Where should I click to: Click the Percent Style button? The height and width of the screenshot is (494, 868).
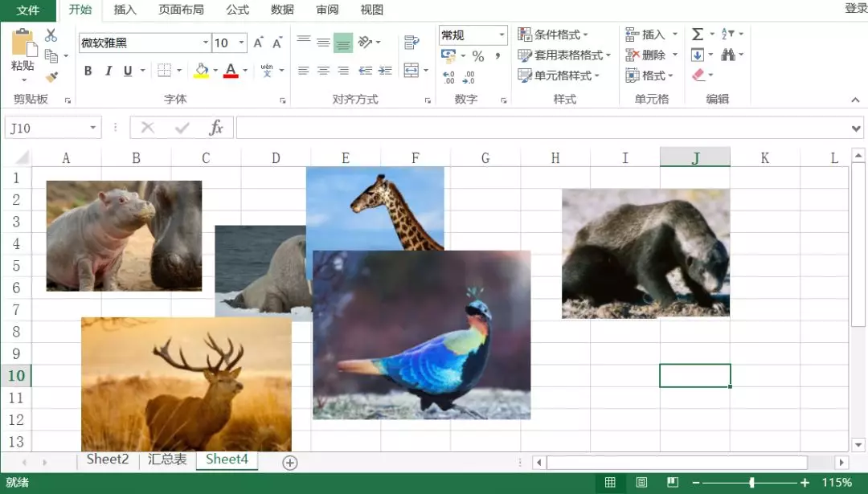coord(478,56)
